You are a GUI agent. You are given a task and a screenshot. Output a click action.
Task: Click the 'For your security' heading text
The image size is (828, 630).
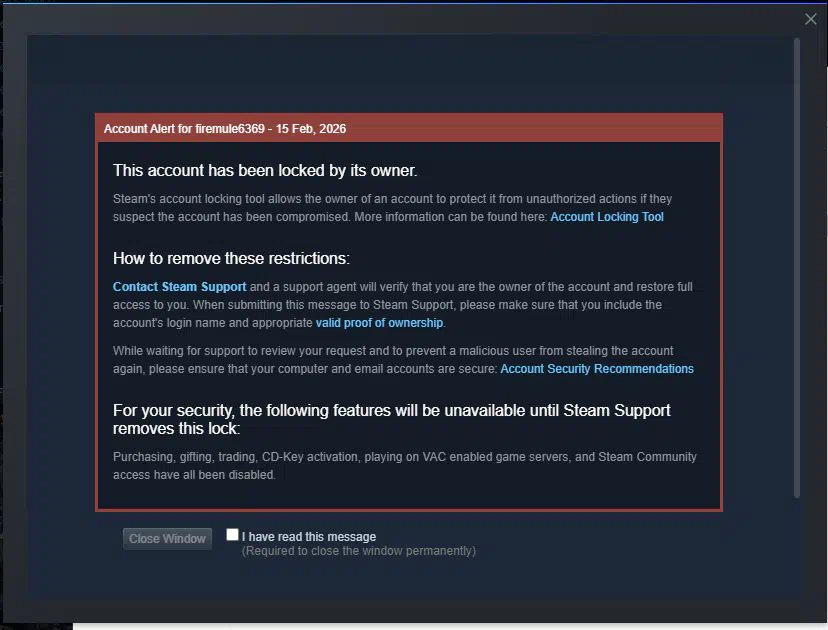pyautogui.click(x=391, y=419)
